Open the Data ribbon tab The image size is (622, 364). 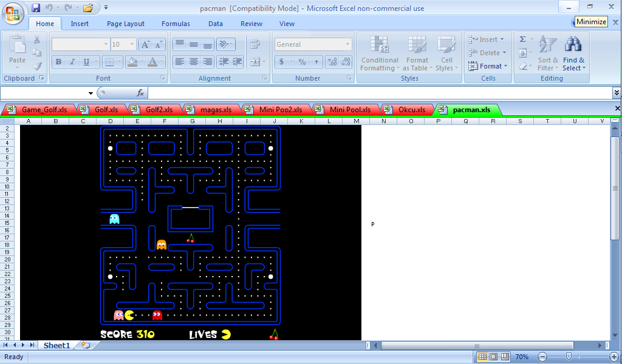click(216, 24)
